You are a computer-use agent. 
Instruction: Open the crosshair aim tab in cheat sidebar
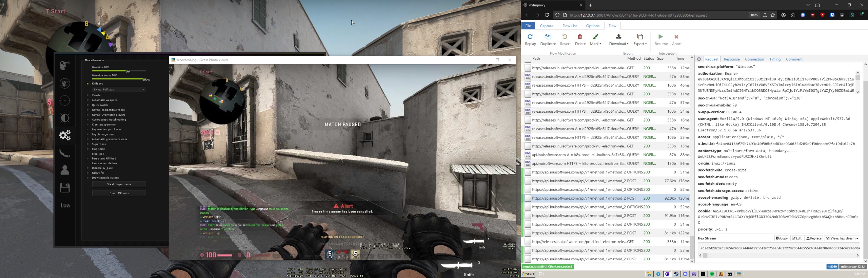click(x=65, y=100)
